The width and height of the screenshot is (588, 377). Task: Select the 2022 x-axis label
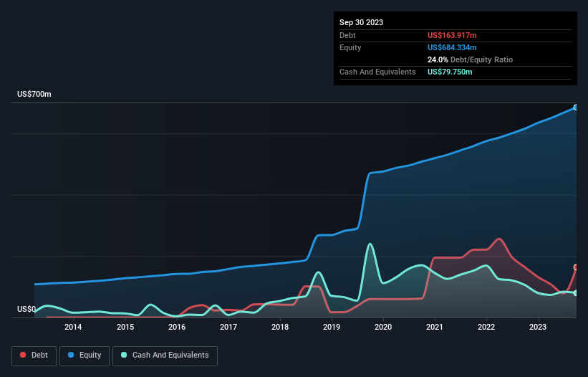pyautogui.click(x=486, y=328)
